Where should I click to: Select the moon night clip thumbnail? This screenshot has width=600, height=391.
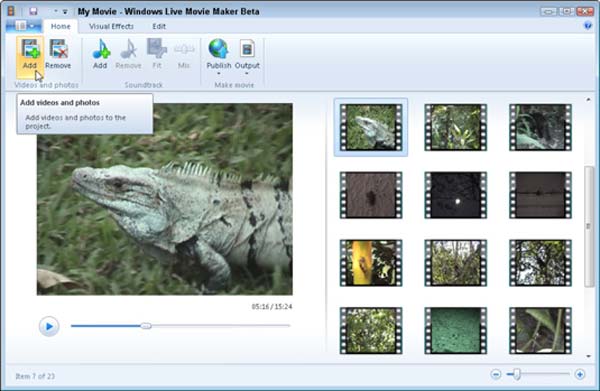tap(455, 195)
